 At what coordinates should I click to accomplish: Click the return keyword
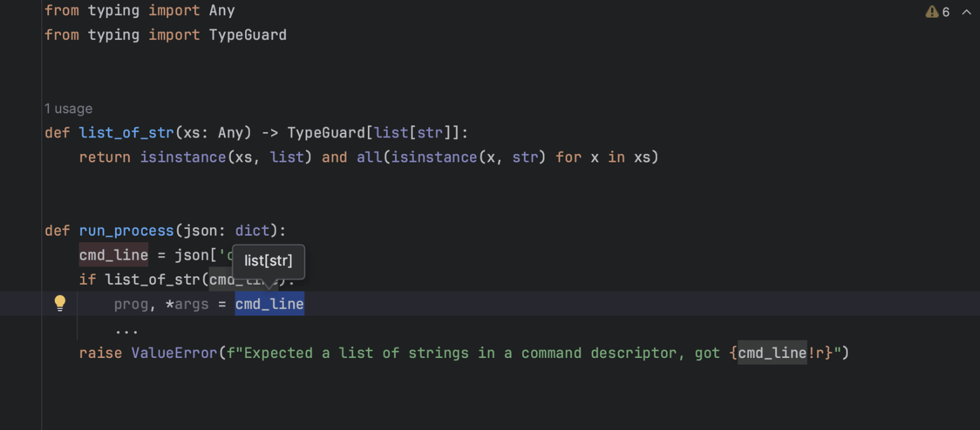tap(105, 157)
